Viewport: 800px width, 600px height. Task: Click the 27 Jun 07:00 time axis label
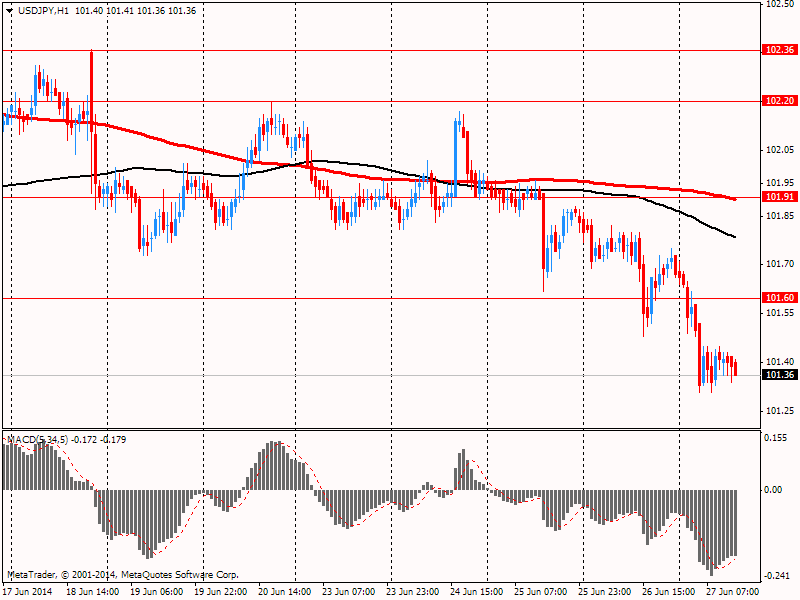click(x=733, y=592)
